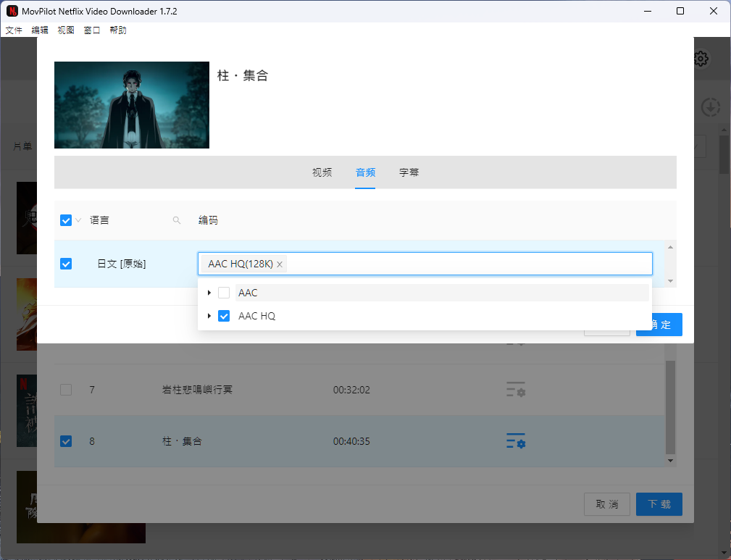This screenshot has width=731, height=560.
Task: Open episode 7 download settings icon
Action: pyautogui.click(x=515, y=390)
